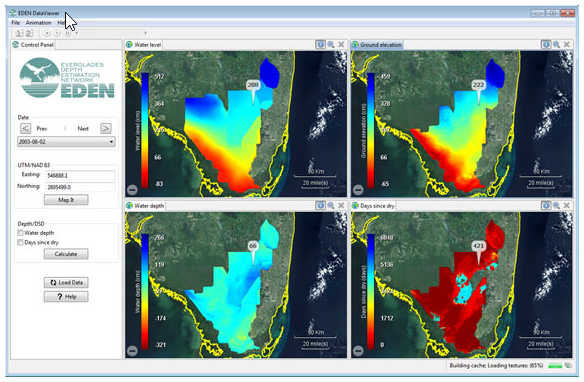Viewport: 584px width, 382px height.
Task: Click the 421 placemark on Days since dry map
Action: pyautogui.click(x=478, y=246)
